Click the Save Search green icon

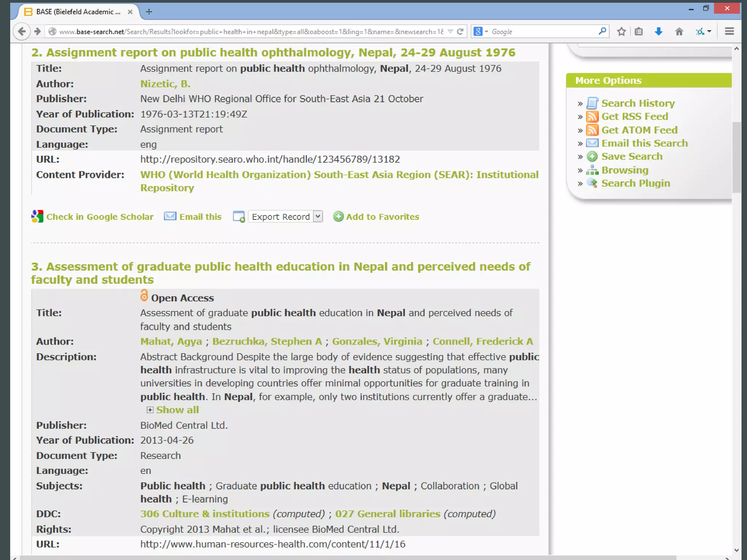pyautogui.click(x=592, y=157)
